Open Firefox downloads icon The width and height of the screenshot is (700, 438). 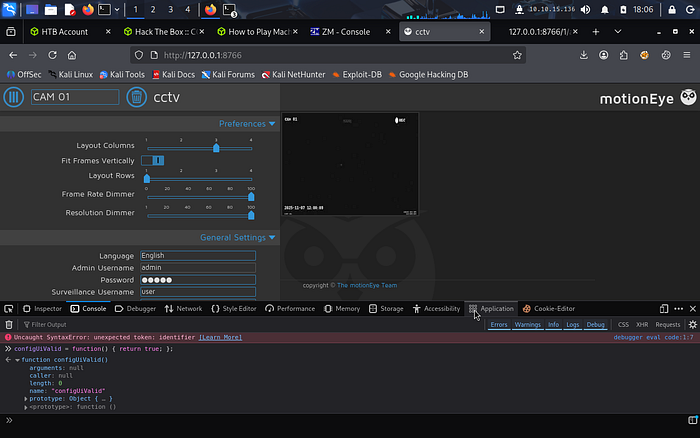click(583, 55)
